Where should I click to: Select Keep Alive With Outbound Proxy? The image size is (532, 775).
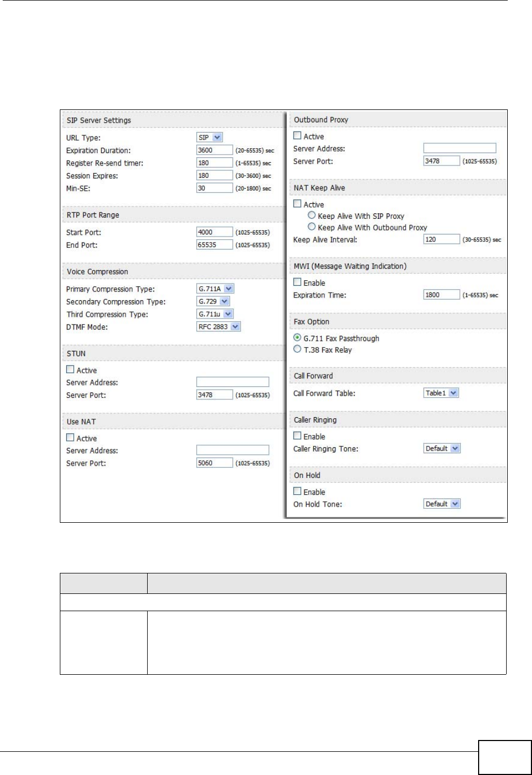tap(312, 227)
